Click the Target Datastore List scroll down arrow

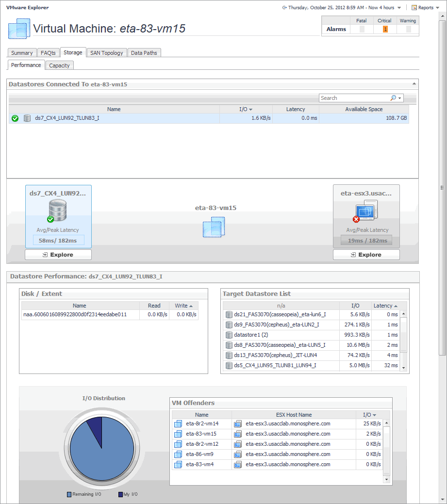tap(404, 368)
